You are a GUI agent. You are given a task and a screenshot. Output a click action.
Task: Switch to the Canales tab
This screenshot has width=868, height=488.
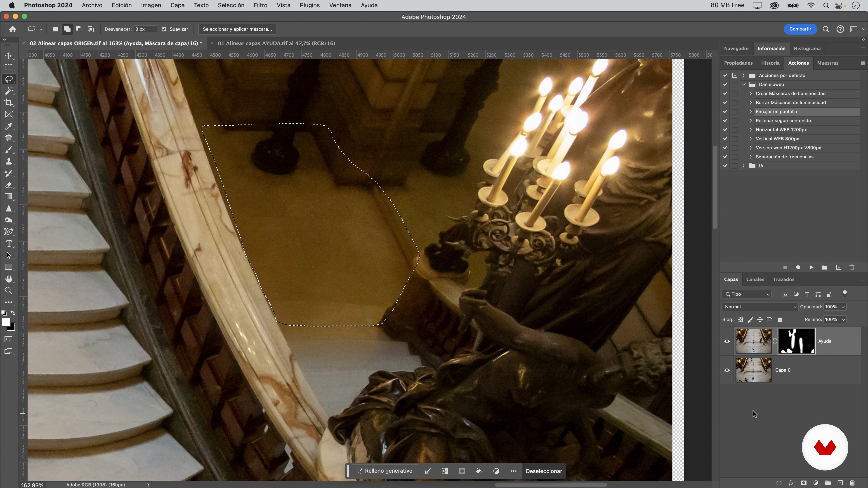tap(755, 279)
